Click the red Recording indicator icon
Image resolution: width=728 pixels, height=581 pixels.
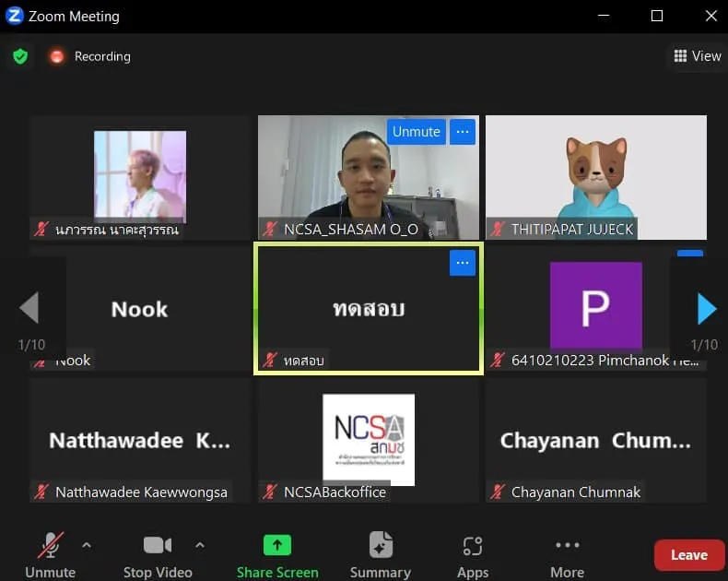click(57, 56)
